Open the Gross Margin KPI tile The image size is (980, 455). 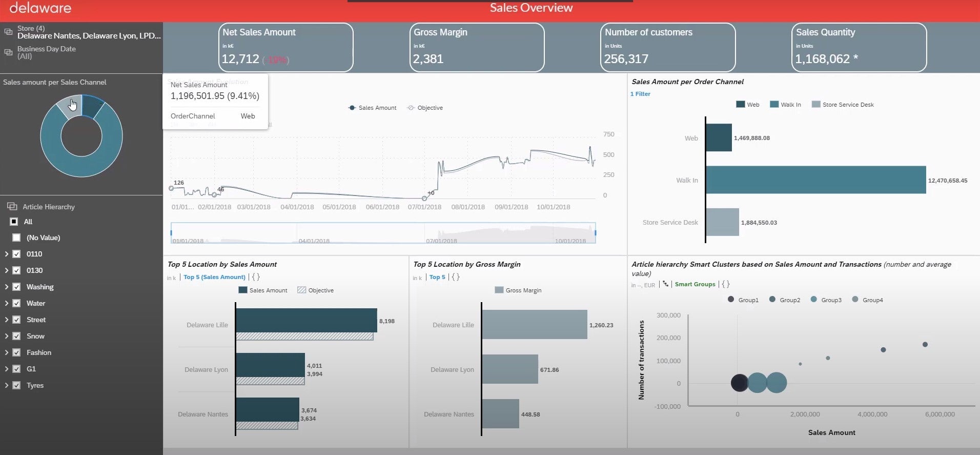click(477, 47)
